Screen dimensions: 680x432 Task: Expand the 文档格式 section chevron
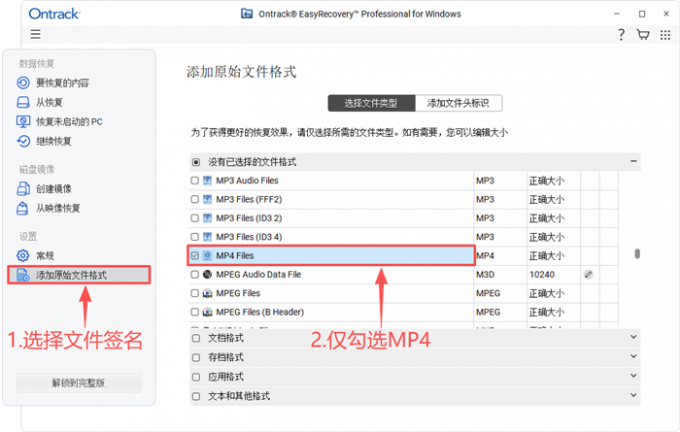633,337
